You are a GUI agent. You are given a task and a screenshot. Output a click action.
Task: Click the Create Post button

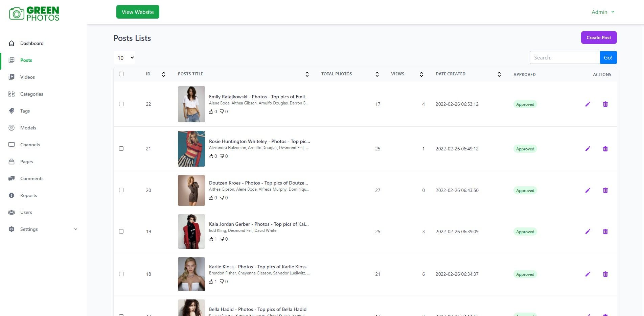pyautogui.click(x=598, y=38)
